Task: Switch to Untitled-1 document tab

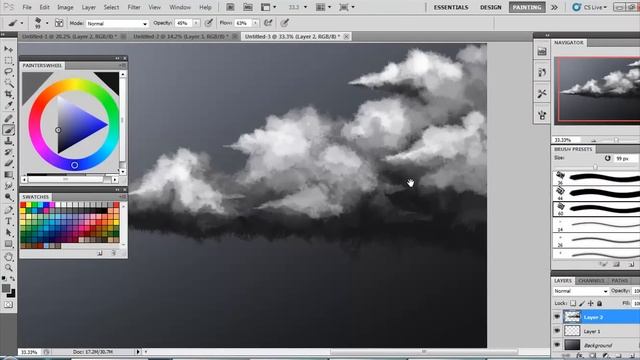Action: point(69,36)
